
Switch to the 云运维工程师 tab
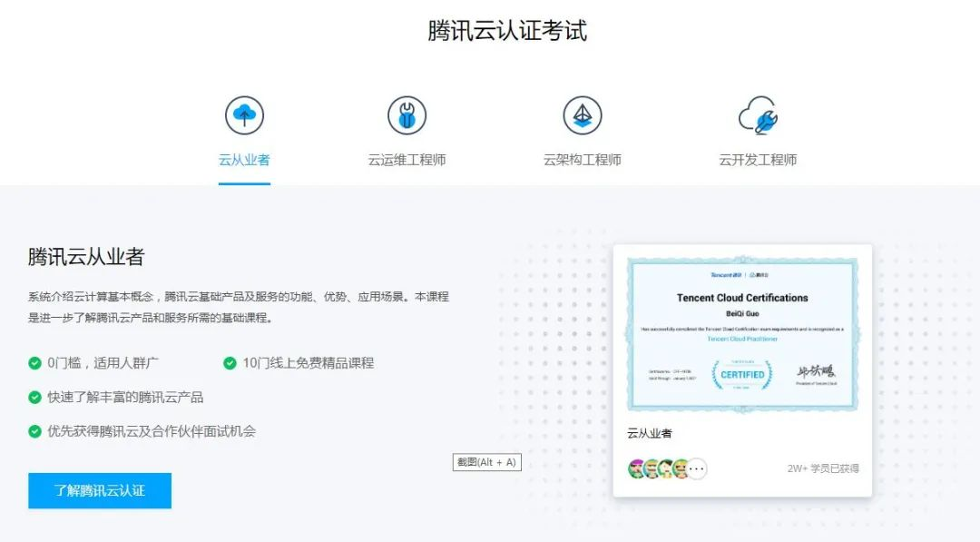pos(407,160)
